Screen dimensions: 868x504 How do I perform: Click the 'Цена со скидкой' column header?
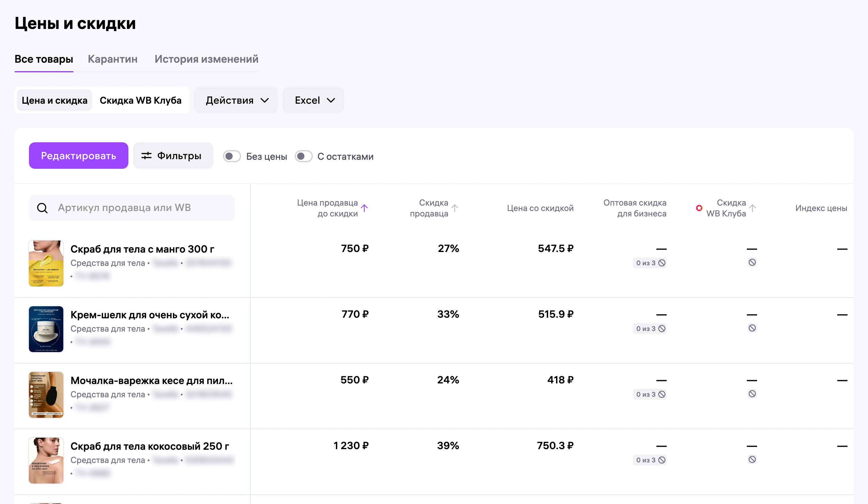pos(540,208)
